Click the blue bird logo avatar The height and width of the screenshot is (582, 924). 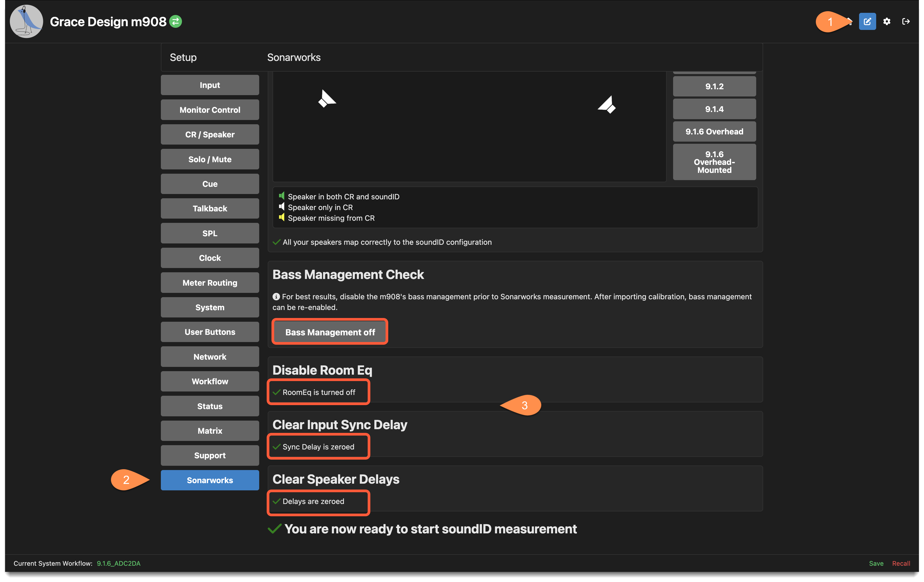[x=26, y=21]
